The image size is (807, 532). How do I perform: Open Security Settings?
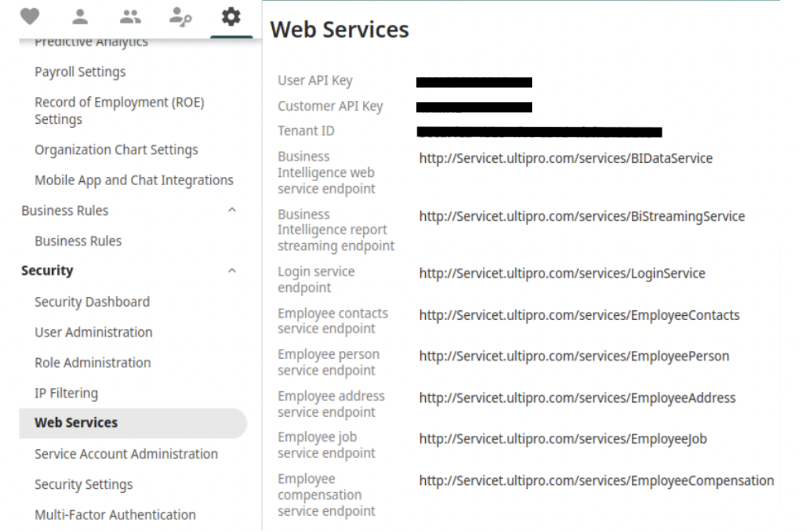[x=84, y=485]
